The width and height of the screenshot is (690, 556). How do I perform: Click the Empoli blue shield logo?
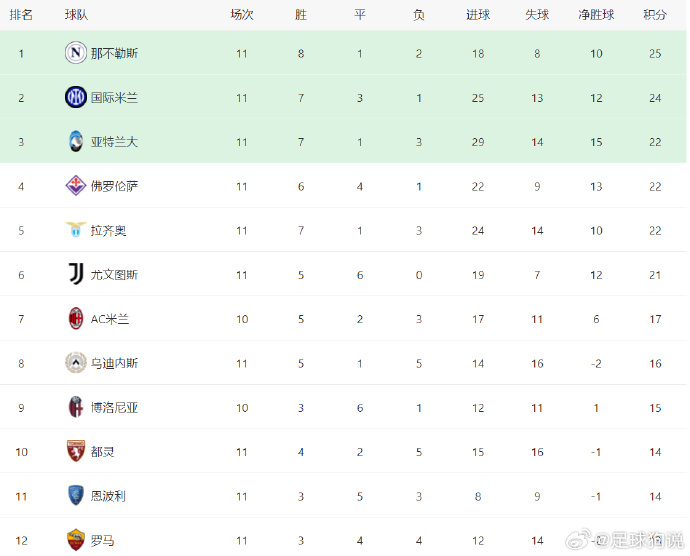[76, 496]
